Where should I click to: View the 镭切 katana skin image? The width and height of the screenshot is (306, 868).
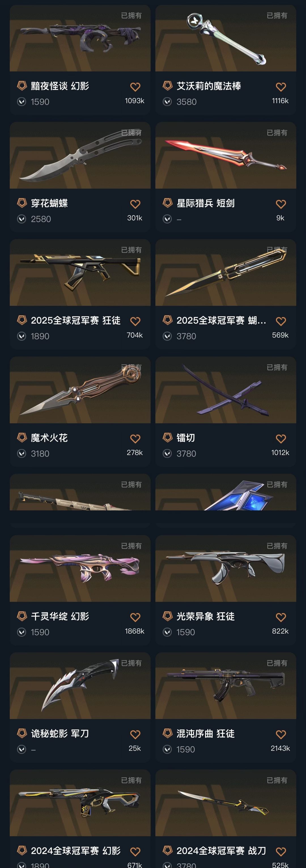tap(226, 390)
